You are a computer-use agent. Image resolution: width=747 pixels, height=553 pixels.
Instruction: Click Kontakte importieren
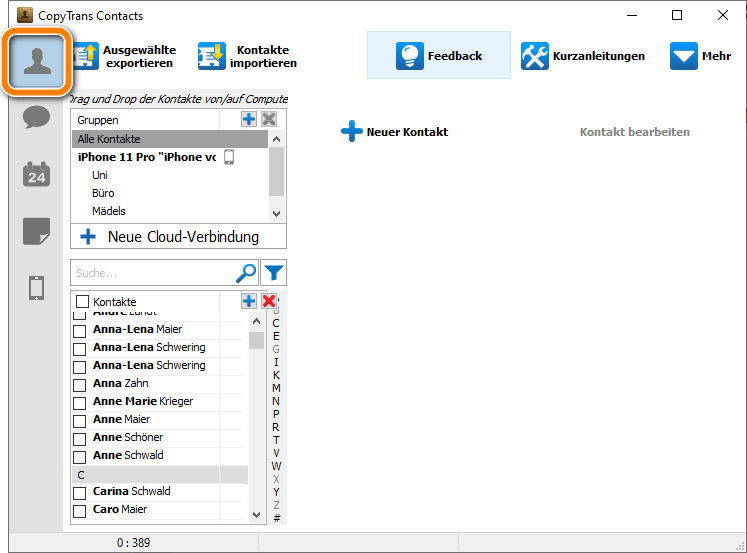point(248,56)
